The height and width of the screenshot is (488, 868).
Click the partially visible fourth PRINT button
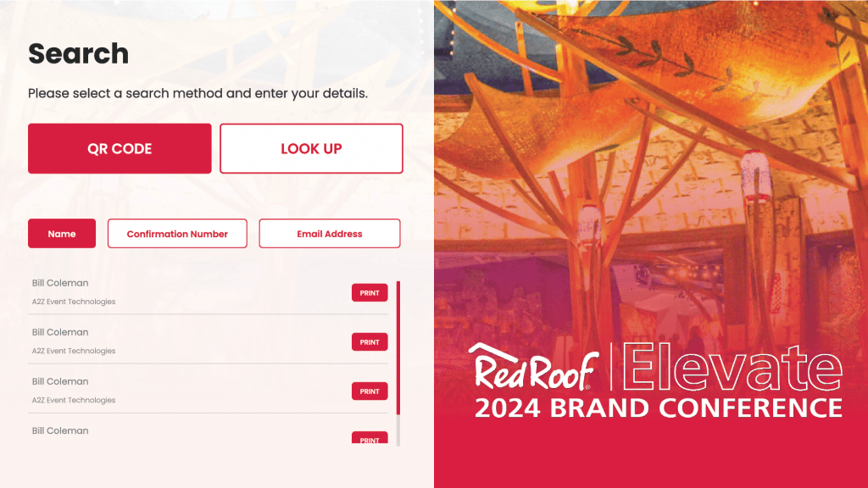tap(370, 438)
